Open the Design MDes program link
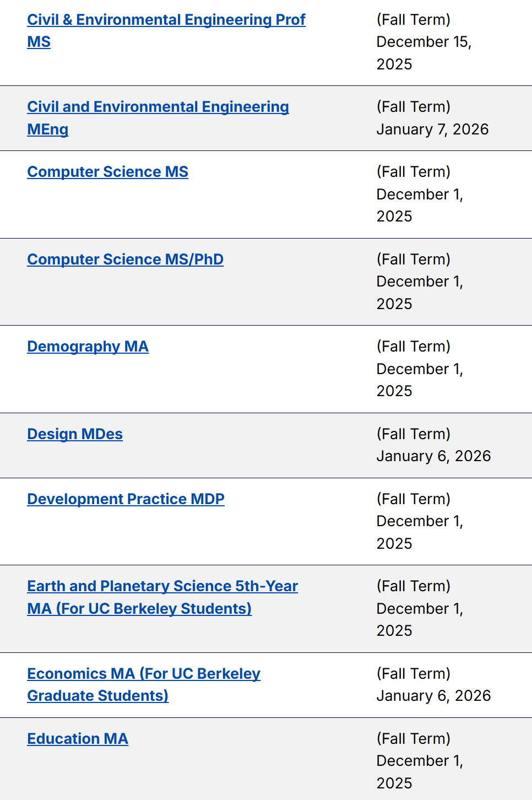The image size is (532, 800). point(75,434)
